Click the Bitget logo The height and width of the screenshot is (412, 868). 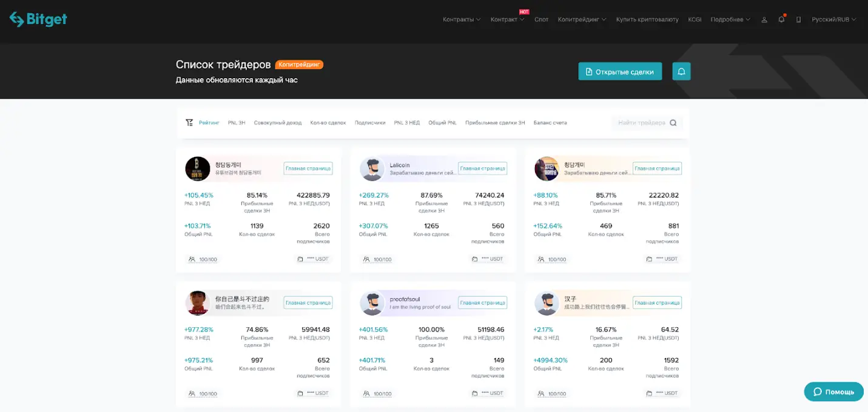pos(38,19)
